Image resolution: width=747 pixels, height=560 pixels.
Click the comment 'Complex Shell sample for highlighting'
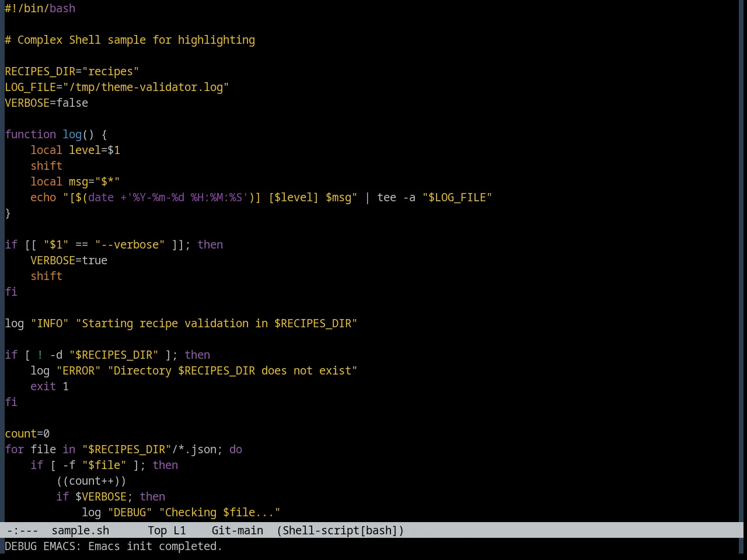pyautogui.click(x=136, y=40)
